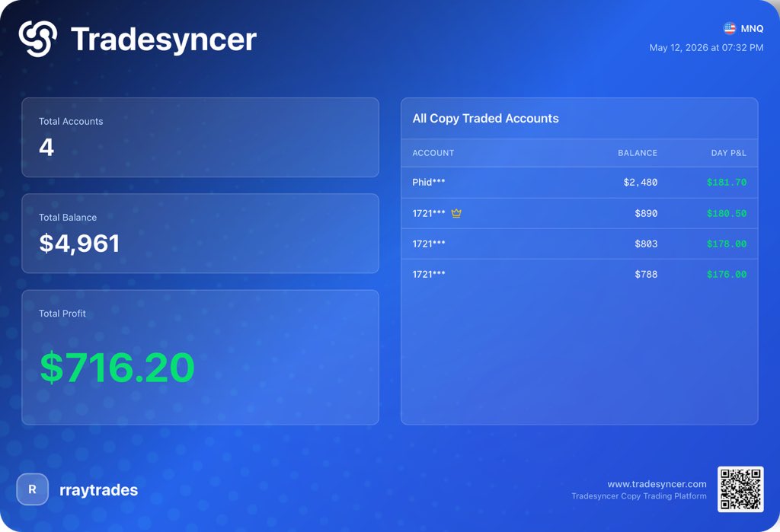
Task: Click the Total Balance label
Action: (x=68, y=217)
